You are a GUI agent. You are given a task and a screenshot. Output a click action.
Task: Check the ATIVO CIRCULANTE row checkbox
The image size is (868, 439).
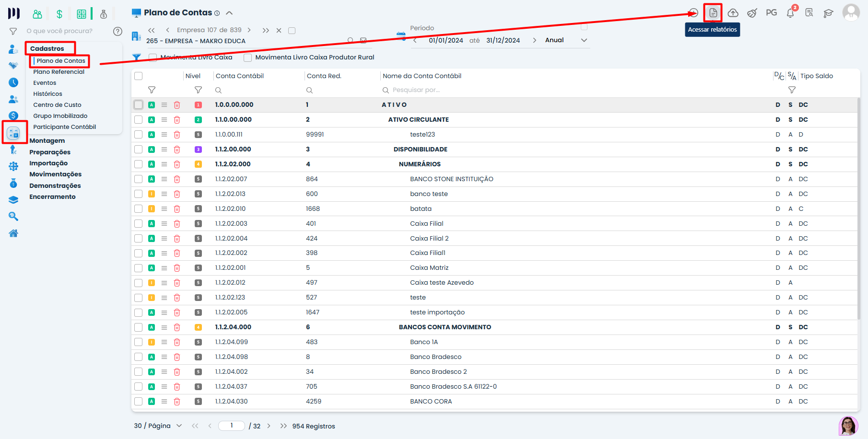tap(139, 120)
